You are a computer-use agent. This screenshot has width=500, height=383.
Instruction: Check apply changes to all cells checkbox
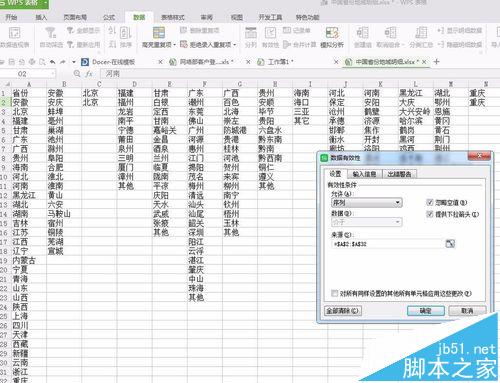point(334,293)
